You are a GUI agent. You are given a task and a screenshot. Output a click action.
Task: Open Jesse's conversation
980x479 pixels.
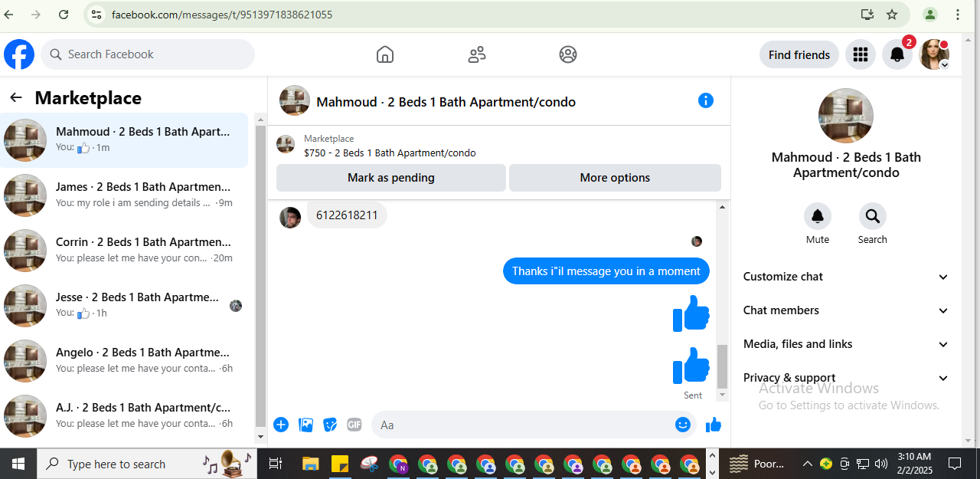coord(124,306)
